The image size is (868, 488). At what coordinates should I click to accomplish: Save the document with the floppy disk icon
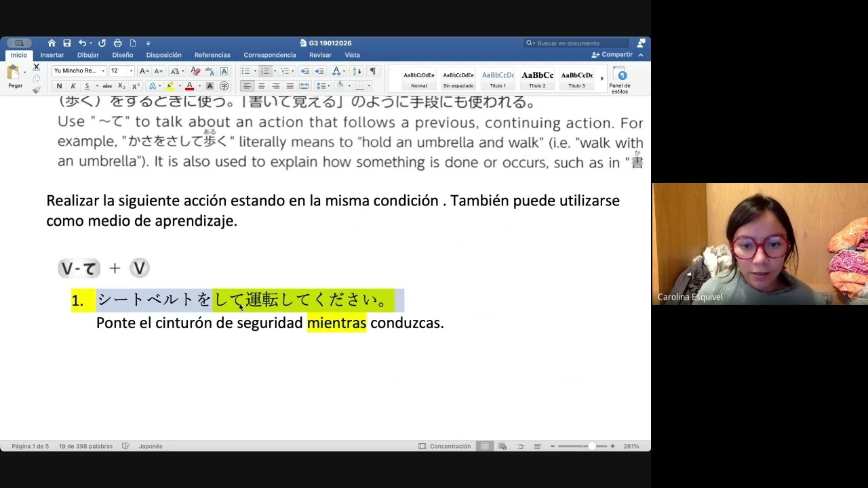tap(67, 43)
